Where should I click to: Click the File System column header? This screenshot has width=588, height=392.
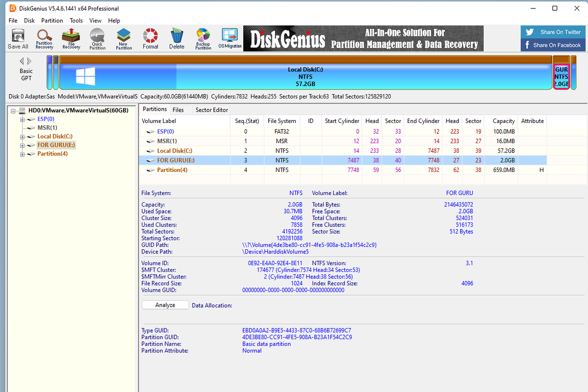(281, 121)
